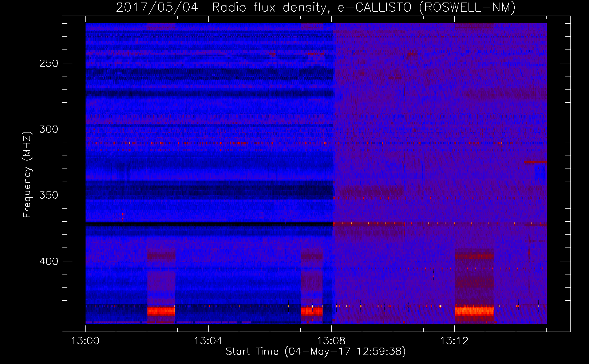This screenshot has width=589, height=364.
Task: Click the bright burst near 13:12
Action: click(x=474, y=311)
